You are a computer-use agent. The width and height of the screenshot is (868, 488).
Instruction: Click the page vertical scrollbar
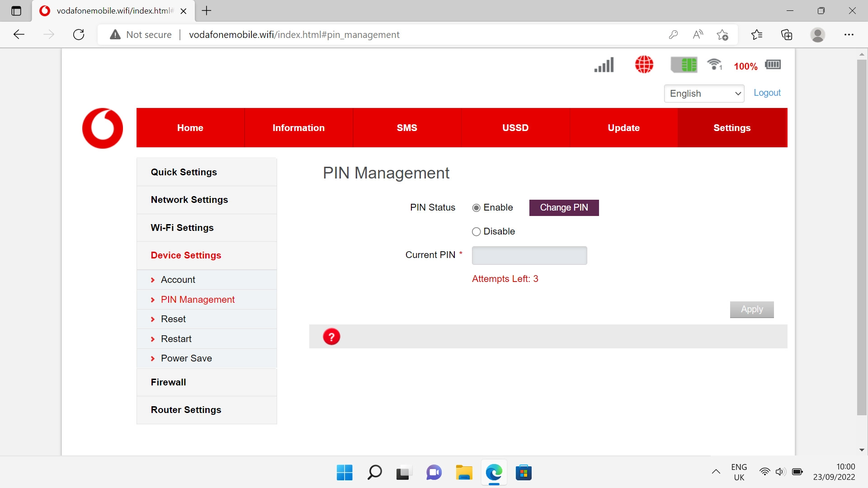[x=862, y=237]
